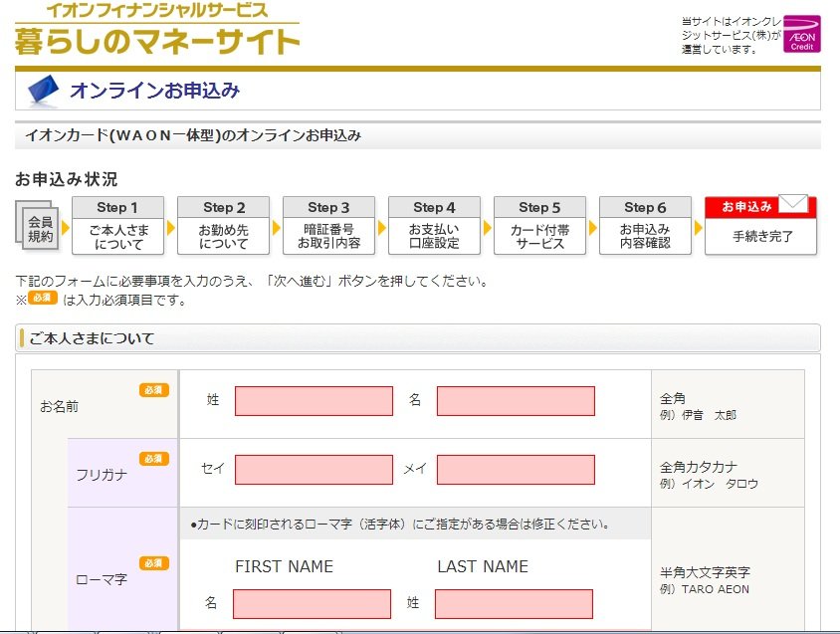
Task: Select Step 5 カード付帯サービス
Action: (540, 226)
